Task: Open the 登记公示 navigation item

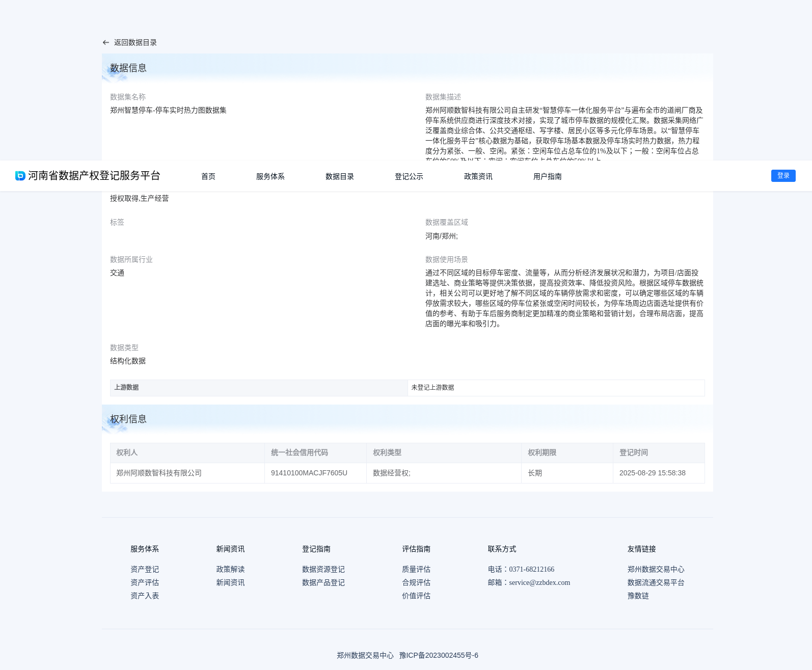Action: pos(409,176)
